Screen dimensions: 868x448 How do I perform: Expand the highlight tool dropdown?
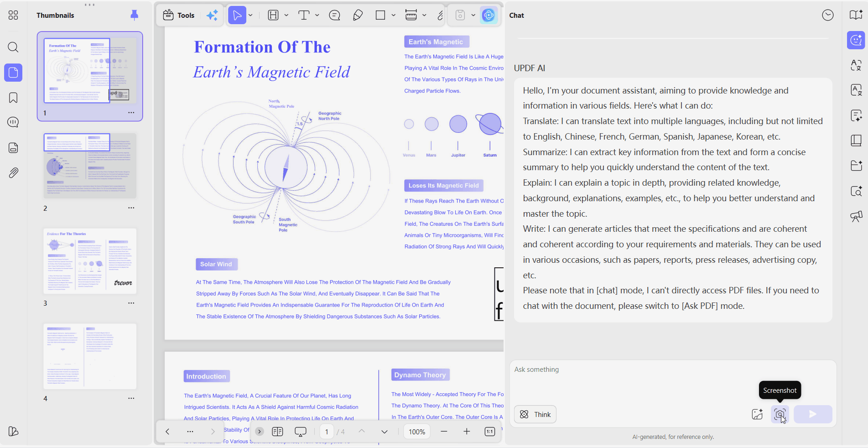[x=286, y=15]
